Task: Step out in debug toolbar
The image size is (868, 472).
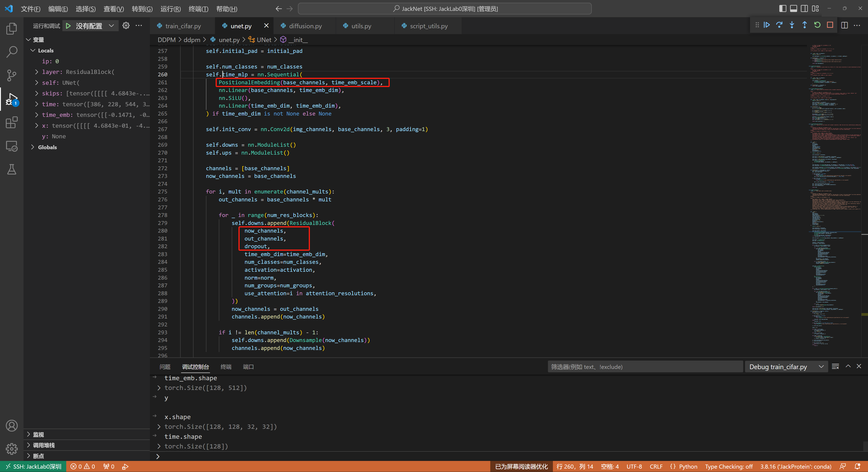Action: point(805,25)
